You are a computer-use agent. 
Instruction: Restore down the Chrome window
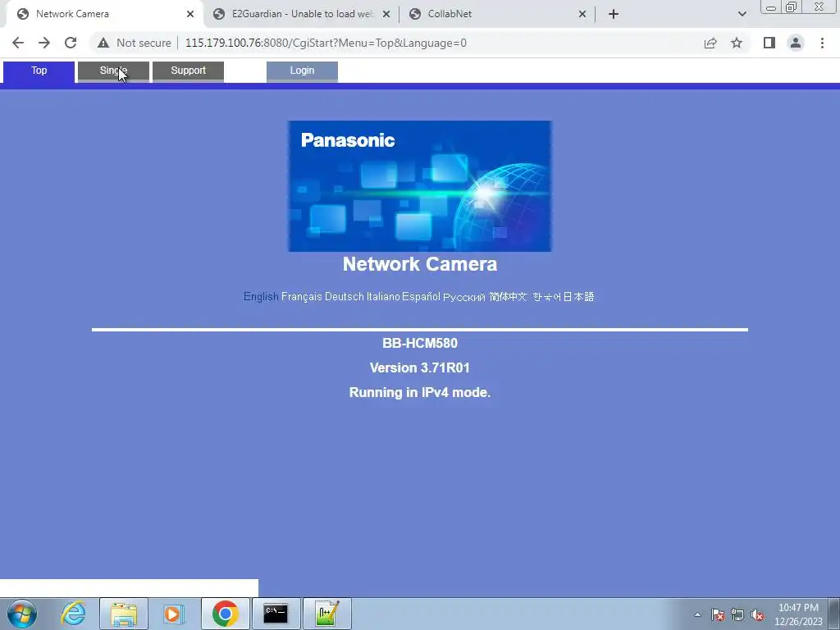[x=792, y=7]
